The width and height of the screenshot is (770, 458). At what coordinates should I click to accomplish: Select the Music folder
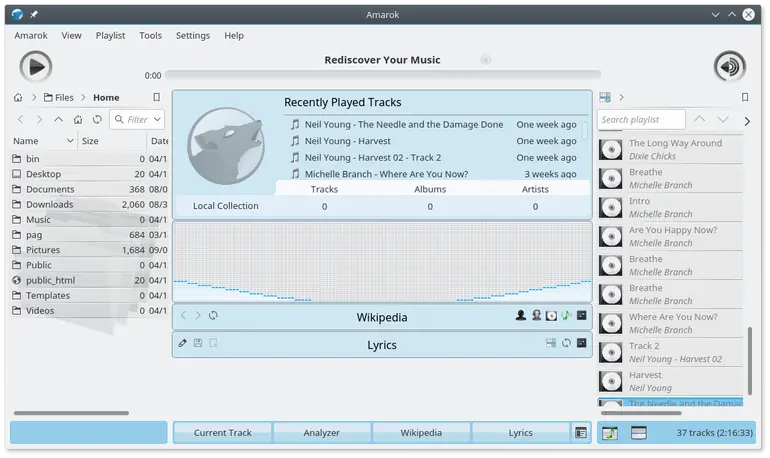point(89,219)
